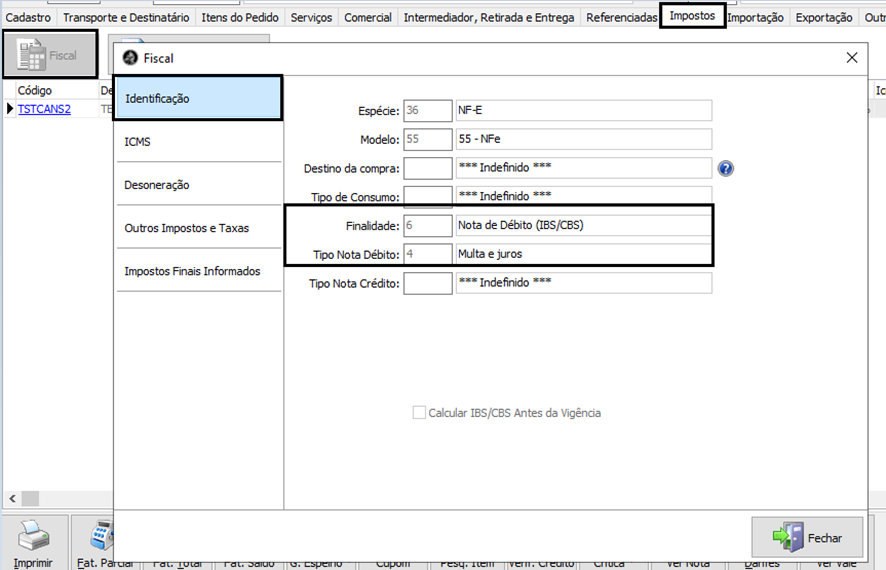The image size is (886, 570).
Task: Click the Modelo code field showing 55
Action: coord(428,139)
